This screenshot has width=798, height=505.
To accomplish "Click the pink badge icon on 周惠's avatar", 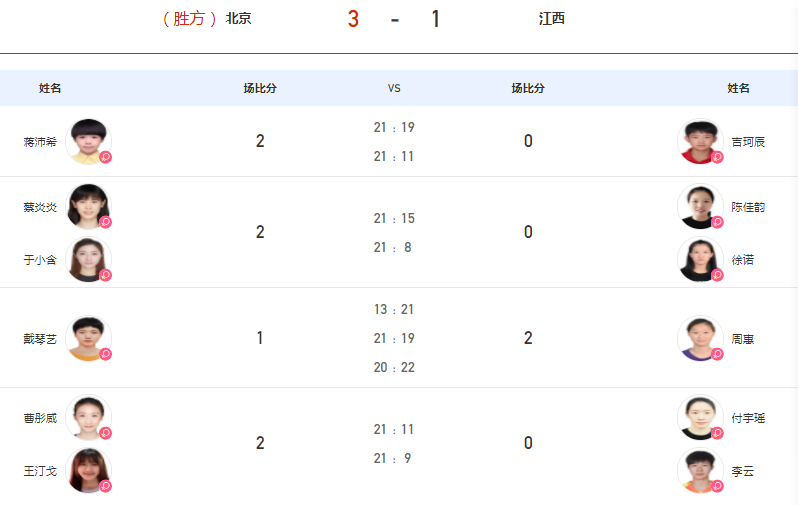I will [x=718, y=354].
